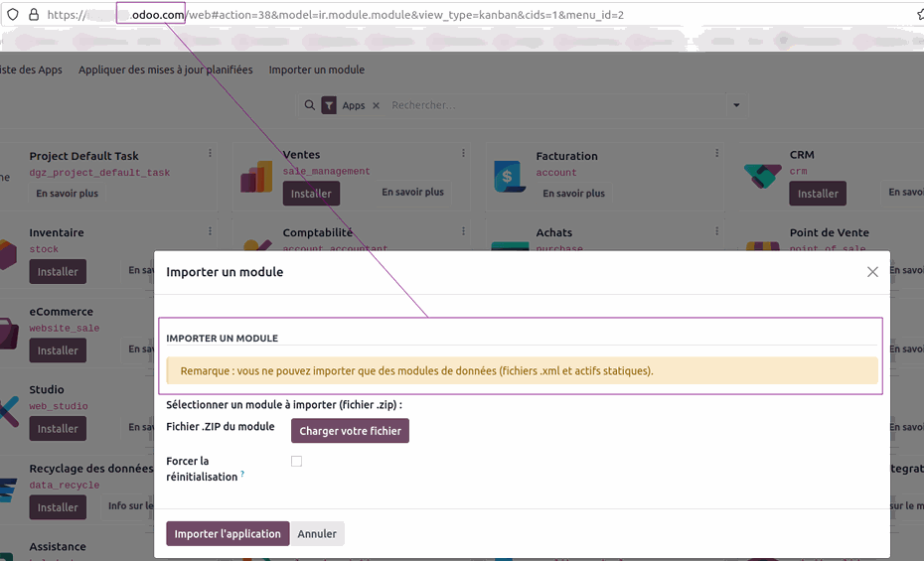Expand the search options dropdown arrow
Viewport: 924px width, 561px height.
736,105
